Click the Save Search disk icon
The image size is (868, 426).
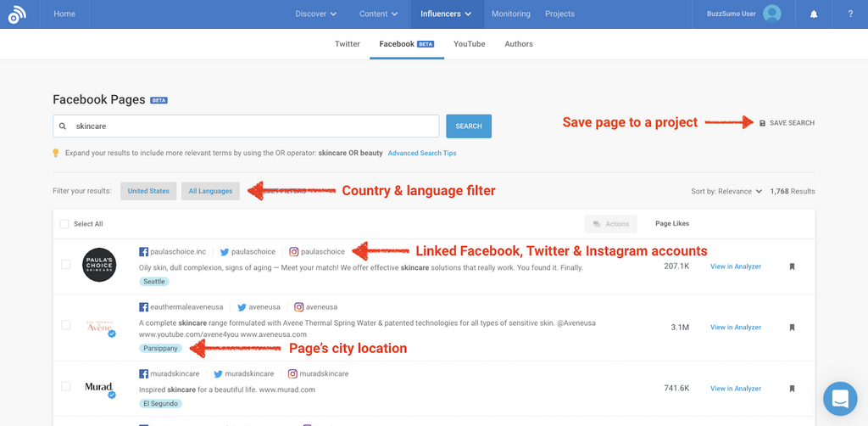click(762, 123)
